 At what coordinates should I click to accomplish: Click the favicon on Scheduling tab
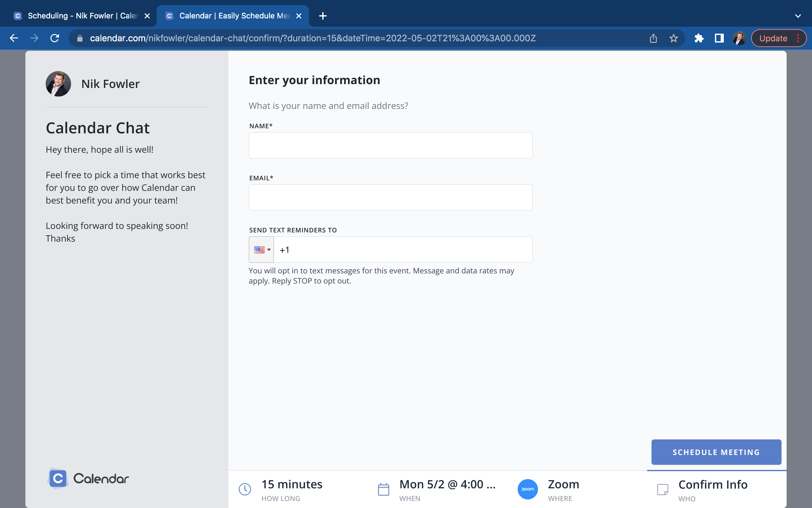[x=18, y=16]
